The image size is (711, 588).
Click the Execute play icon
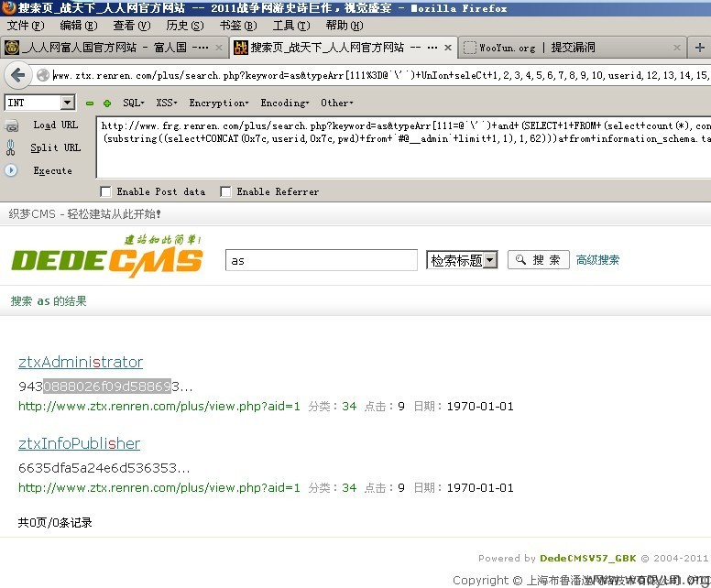pyautogui.click(x=11, y=170)
